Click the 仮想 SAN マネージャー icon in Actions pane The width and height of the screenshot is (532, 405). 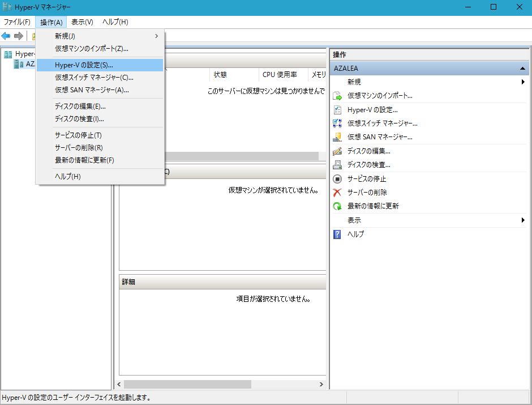(x=337, y=137)
